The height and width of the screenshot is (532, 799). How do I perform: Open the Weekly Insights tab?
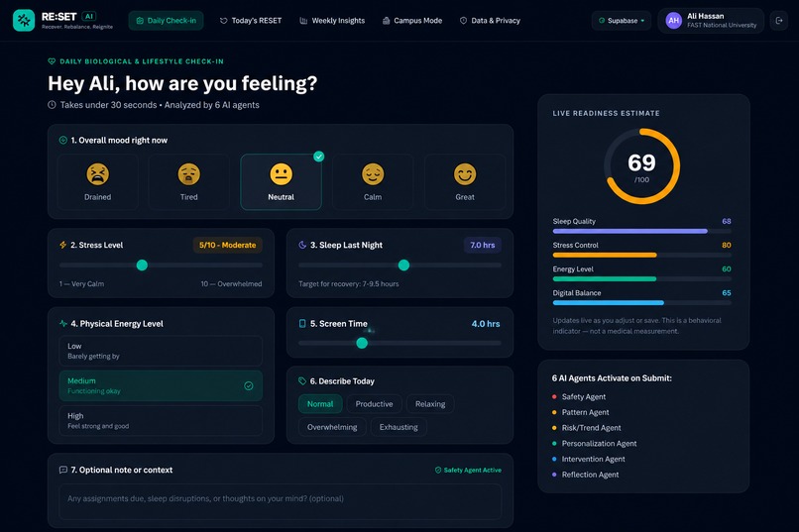point(332,21)
